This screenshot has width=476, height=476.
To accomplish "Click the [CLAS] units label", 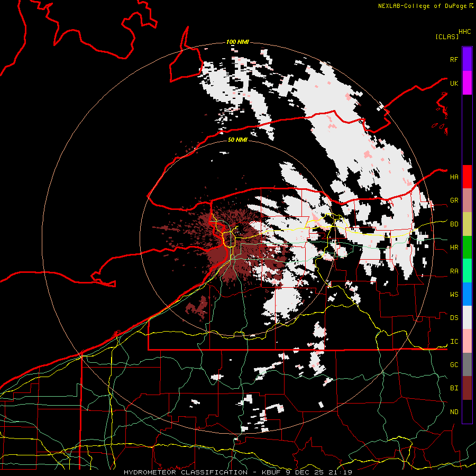I will 447,36.
